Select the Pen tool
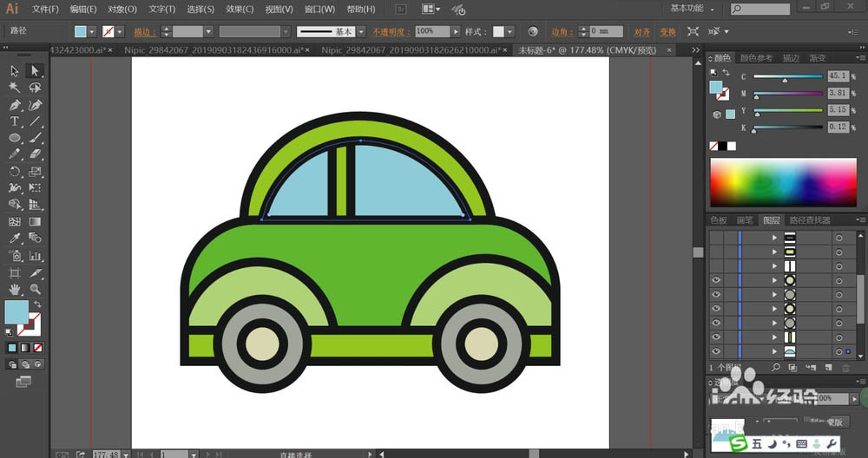The image size is (868, 458). pos(15,105)
